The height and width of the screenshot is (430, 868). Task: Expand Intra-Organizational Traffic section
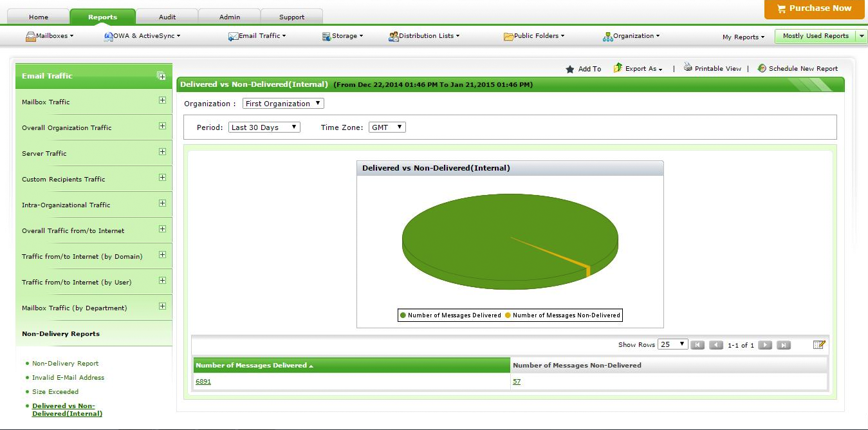[x=162, y=203]
